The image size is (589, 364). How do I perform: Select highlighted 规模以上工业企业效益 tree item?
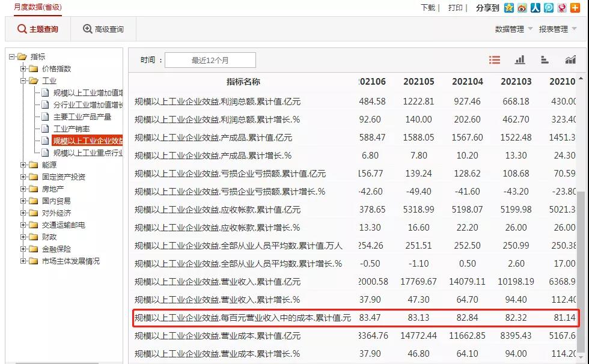pyautogui.click(x=87, y=141)
